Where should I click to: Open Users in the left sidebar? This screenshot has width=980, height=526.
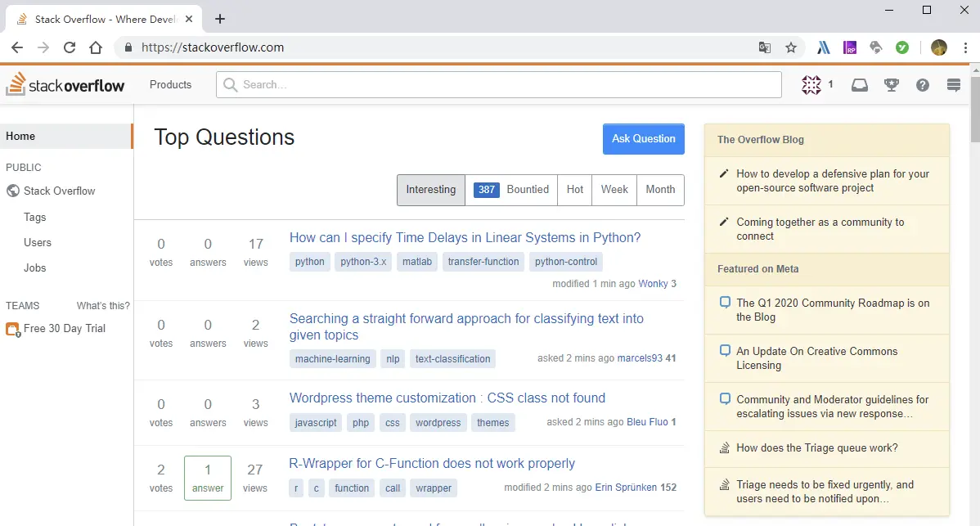click(38, 242)
